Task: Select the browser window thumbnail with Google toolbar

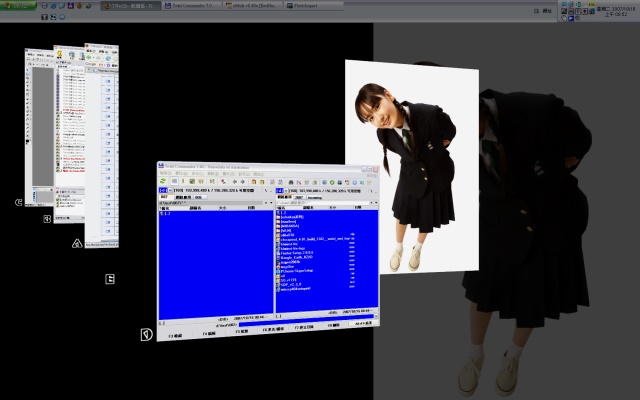Action: pos(102,145)
